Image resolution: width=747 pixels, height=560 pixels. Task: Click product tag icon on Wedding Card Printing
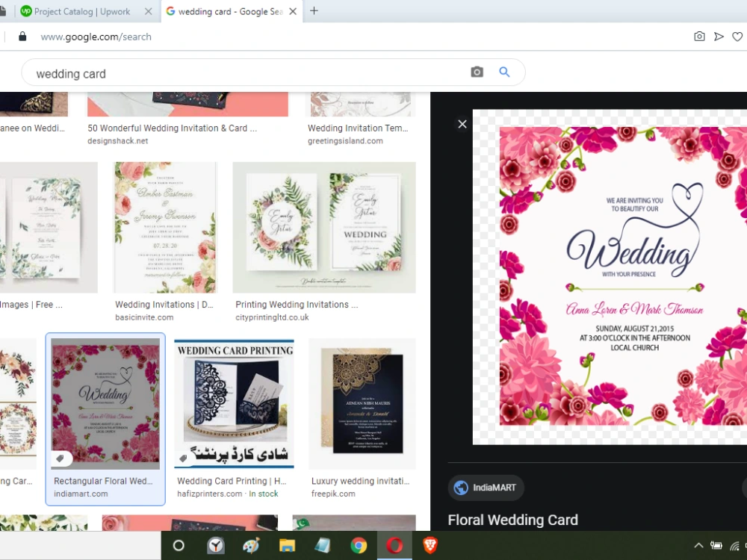[x=183, y=458]
